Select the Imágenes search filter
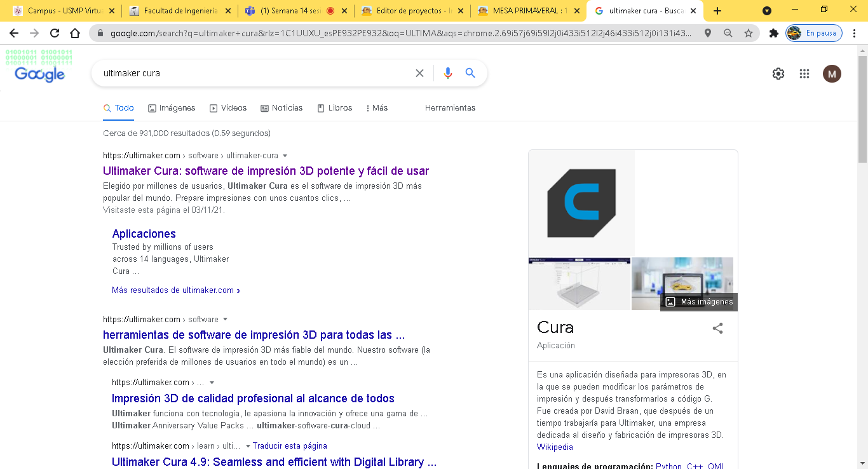This screenshot has height=469, width=868. (x=172, y=108)
